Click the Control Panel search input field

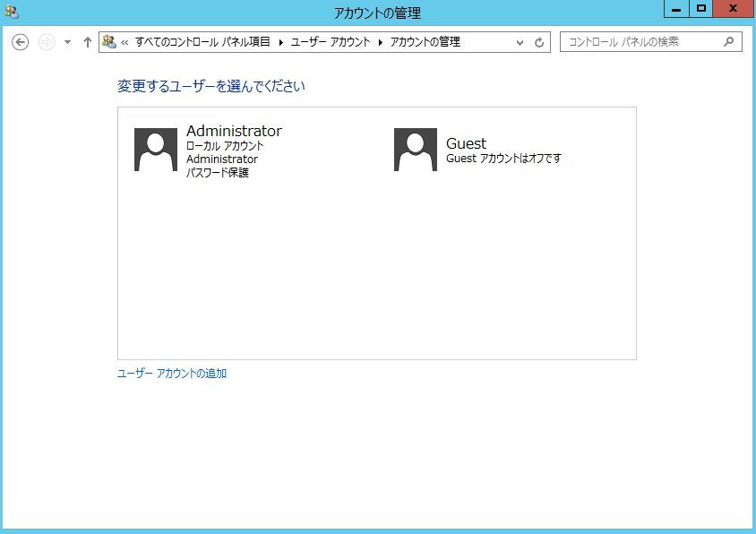640,41
